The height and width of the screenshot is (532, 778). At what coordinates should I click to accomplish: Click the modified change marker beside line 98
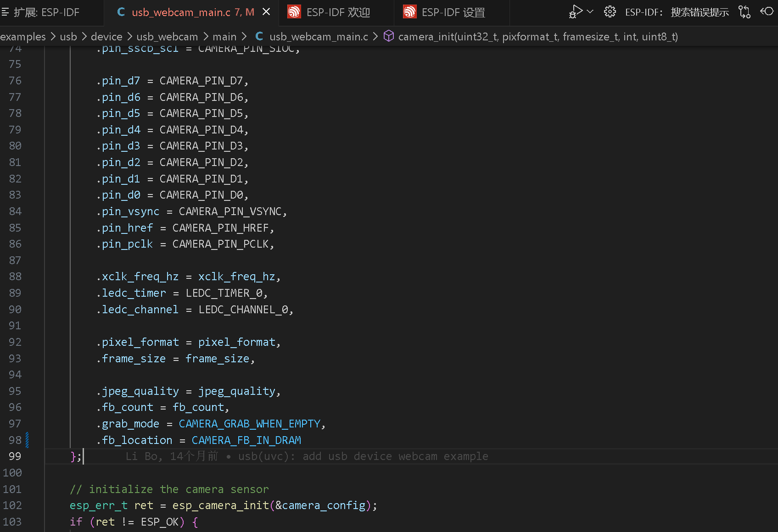pos(28,440)
